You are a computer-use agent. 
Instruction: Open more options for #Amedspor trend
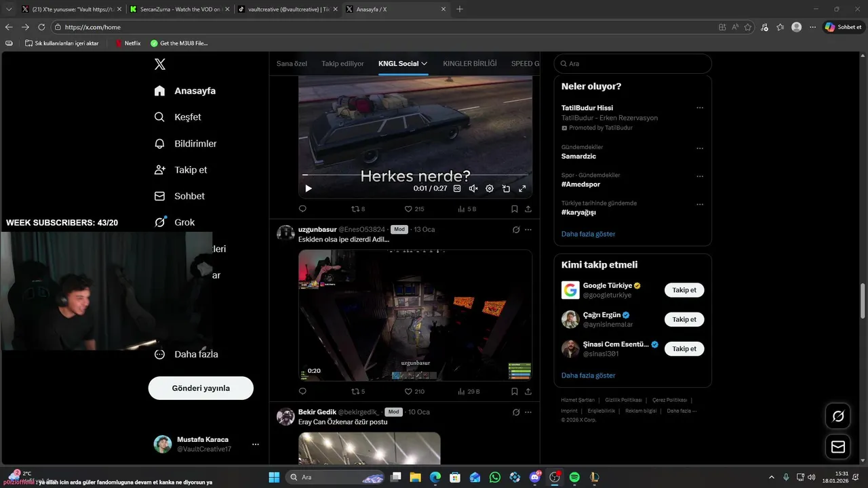pos(700,176)
